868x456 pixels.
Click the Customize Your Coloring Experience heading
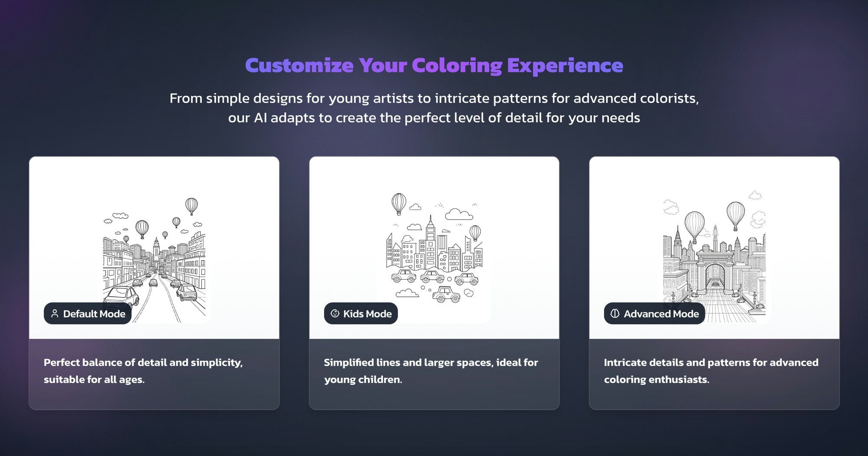click(x=434, y=66)
